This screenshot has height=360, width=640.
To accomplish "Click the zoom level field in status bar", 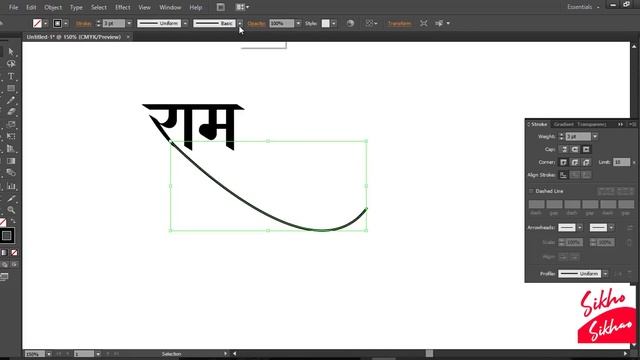I will (35, 354).
